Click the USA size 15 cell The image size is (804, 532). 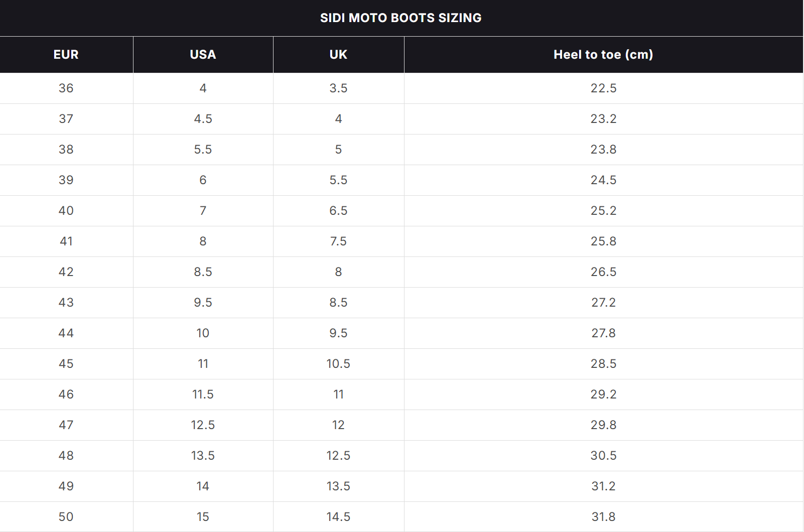203,517
